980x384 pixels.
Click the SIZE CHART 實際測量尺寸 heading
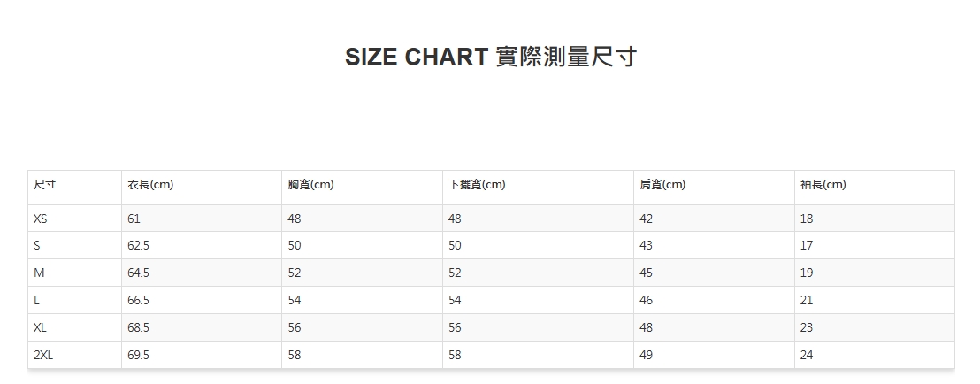point(490,58)
